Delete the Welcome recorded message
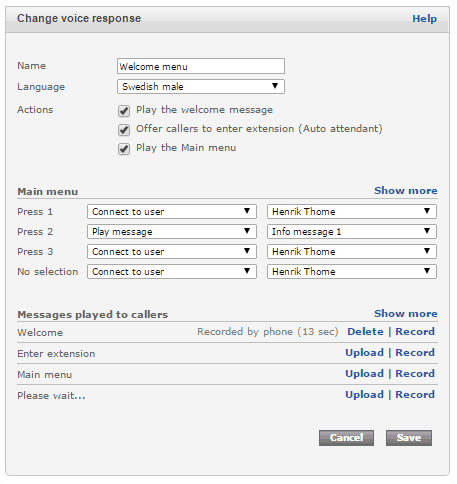Screen dimensions: 457x484 coord(365,332)
